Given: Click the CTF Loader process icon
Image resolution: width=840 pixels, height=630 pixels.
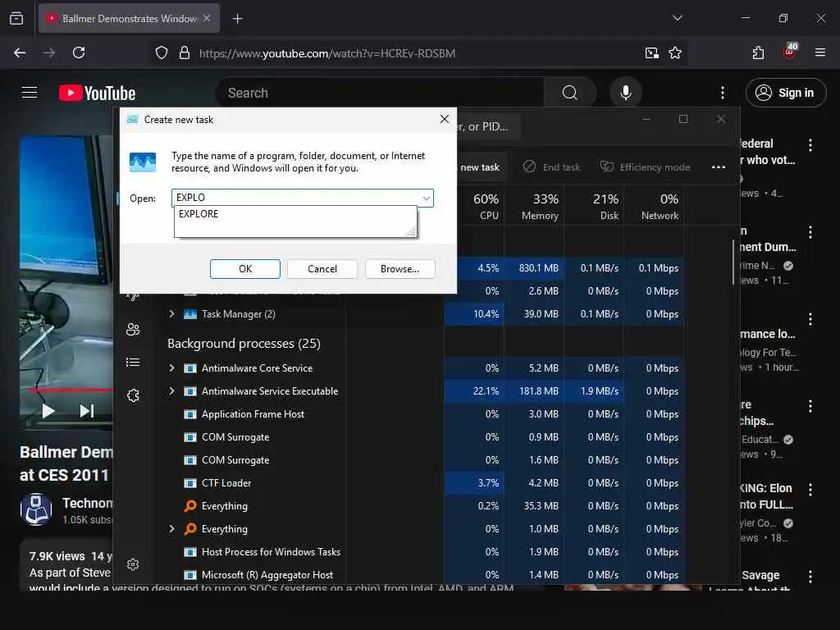Looking at the screenshot, I should point(189,482).
